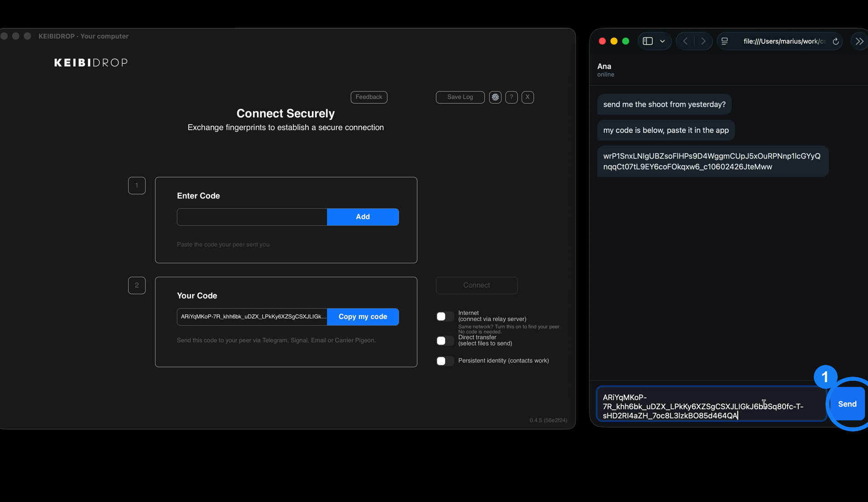
Task: Click the step 1 number box
Action: [x=137, y=185]
